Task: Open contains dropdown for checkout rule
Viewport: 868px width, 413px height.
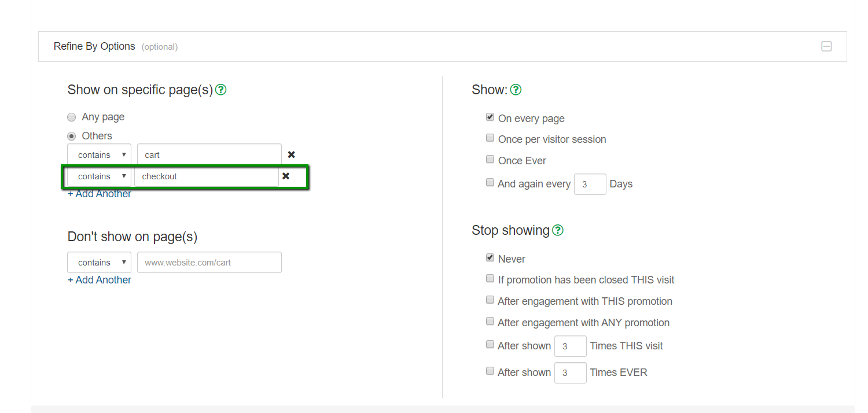Action: (99, 176)
